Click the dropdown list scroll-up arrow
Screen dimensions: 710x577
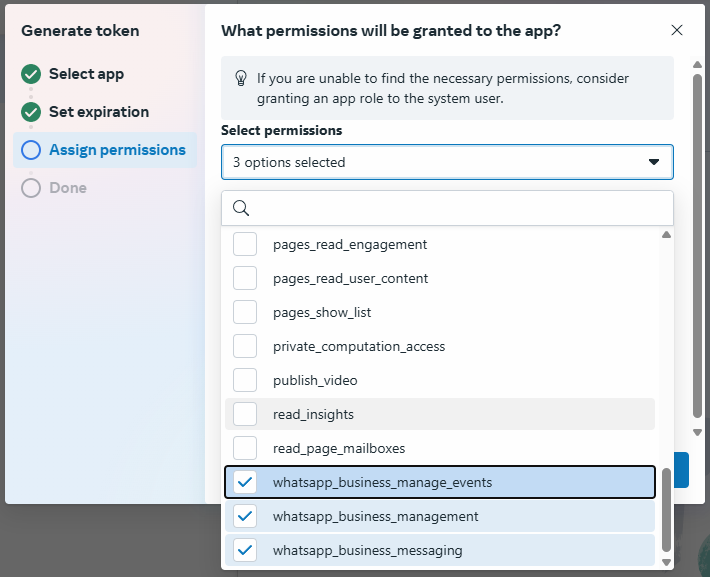coord(666,236)
